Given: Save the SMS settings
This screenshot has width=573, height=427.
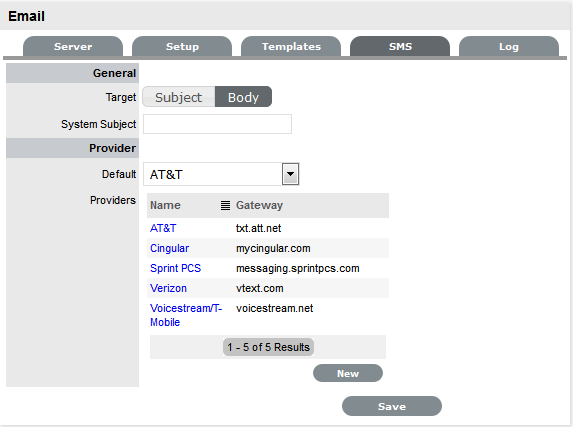Looking at the screenshot, I should point(392,406).
